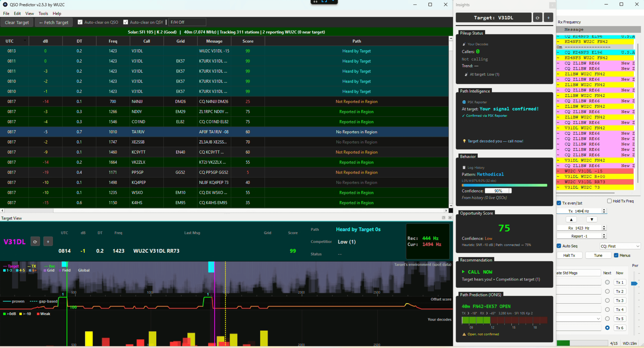Screen dimensions: 644x348
Task: Click the decode table horizontal scrollbar thumb
Action: click(x=29, y=211)
